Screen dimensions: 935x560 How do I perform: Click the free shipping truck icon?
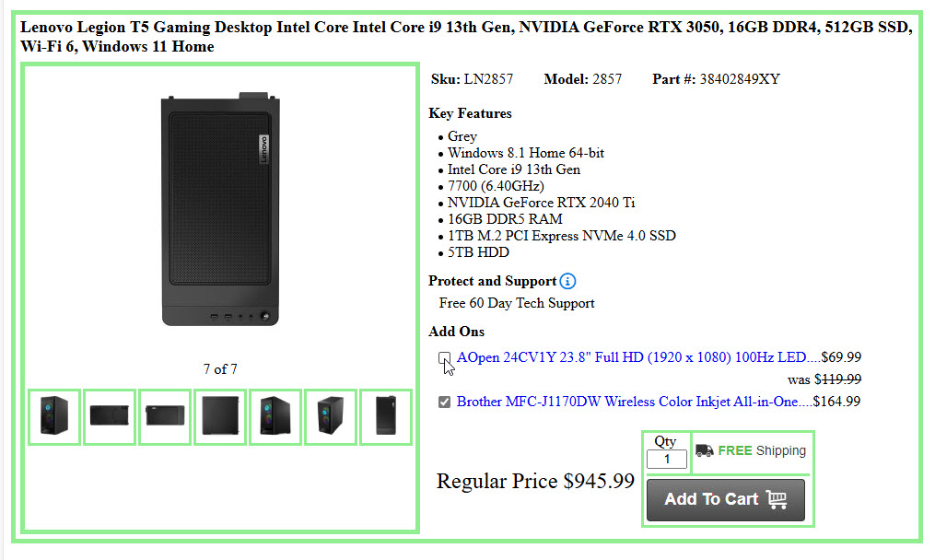[x=704, y=450]
